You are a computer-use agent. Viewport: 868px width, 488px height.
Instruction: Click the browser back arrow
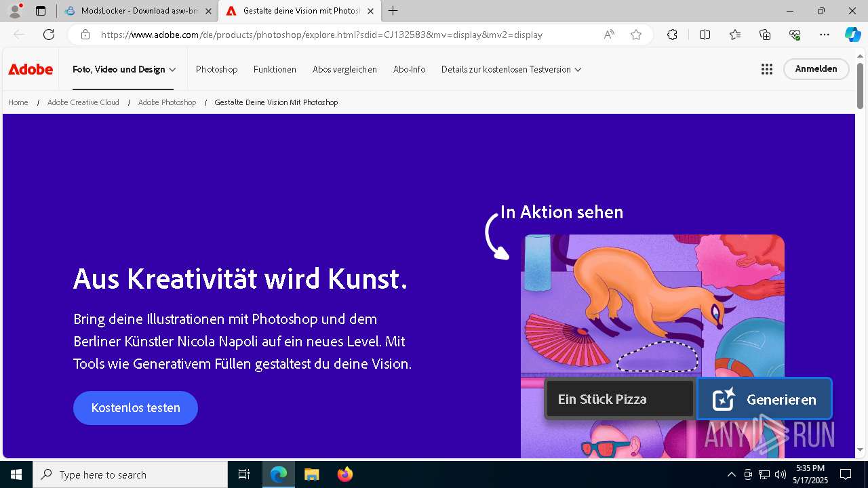coord(19,35)
